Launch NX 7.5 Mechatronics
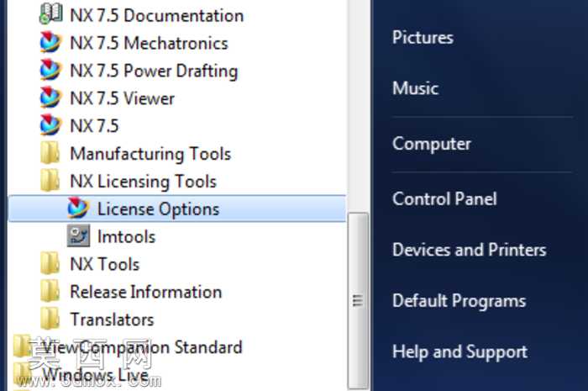This screenshot has width=588, height=391. tap(149, 43)
